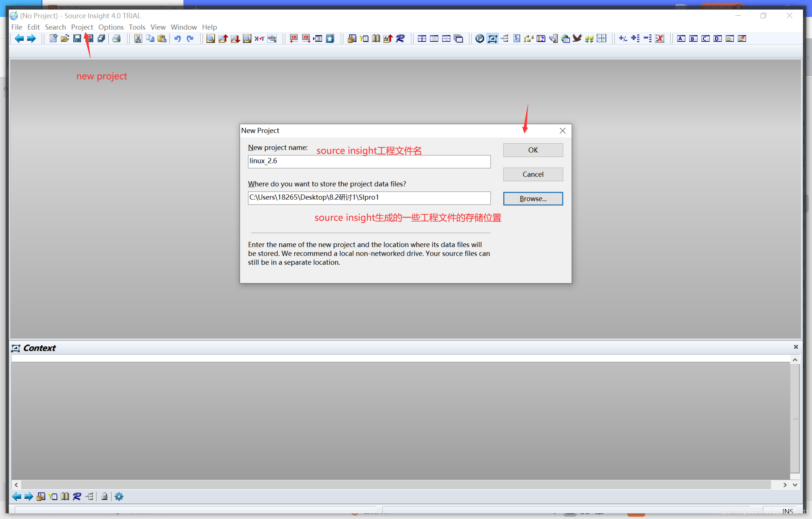The image size is (812, 519).
Task: Click the Cancel button in dialog
Action: [x=533, y=174]
